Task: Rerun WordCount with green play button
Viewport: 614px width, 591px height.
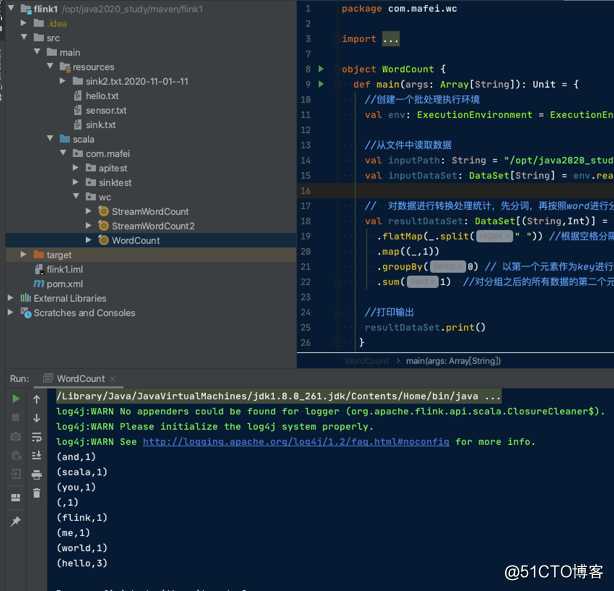Action: (x=16, y=399)
